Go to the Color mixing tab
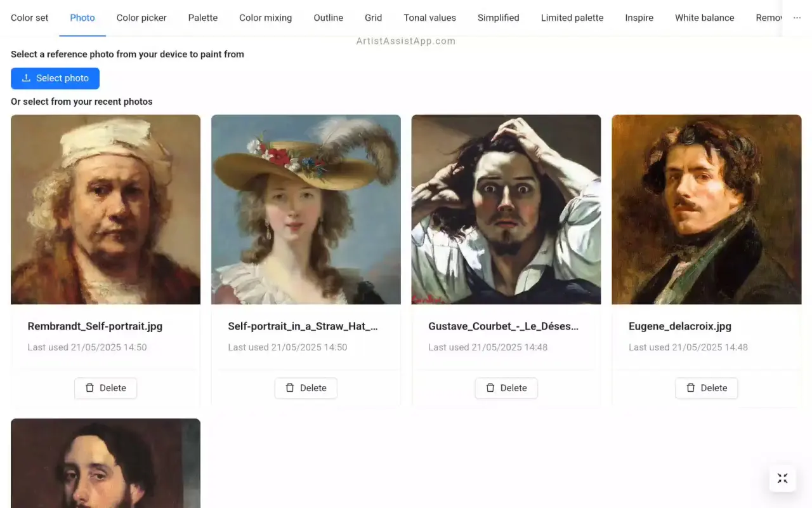Image resolution: width=812 pixels, height=508 pixels. tap(266, 18)
